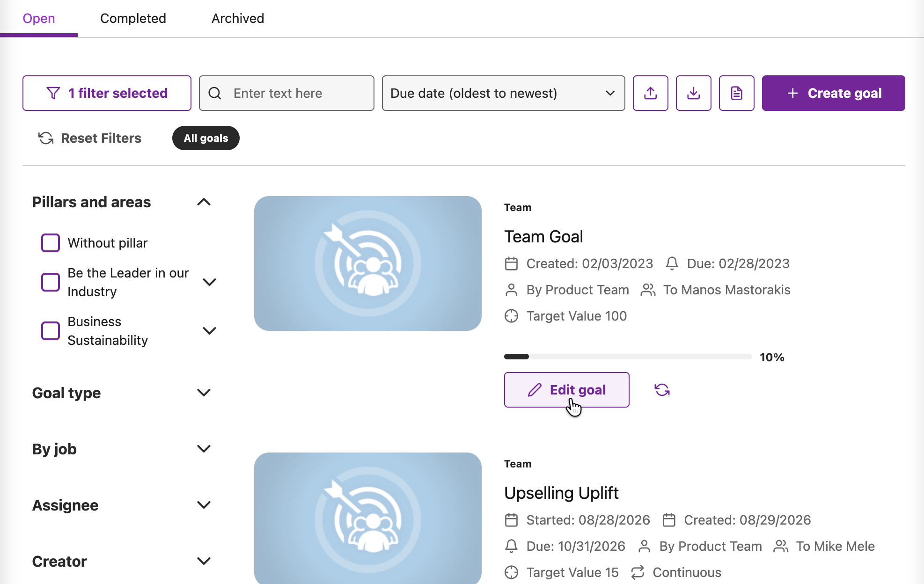
Task: Click the document report icon button
Action: (736, 93)
